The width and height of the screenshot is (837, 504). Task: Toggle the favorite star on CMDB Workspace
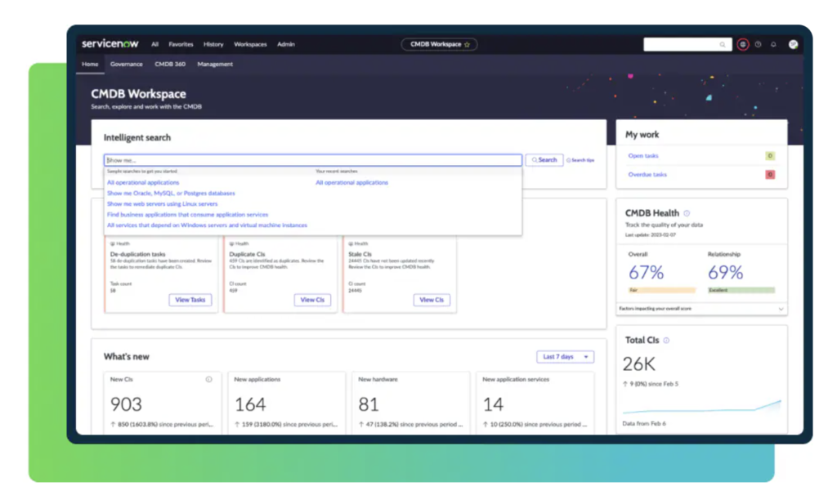[468, 44]
